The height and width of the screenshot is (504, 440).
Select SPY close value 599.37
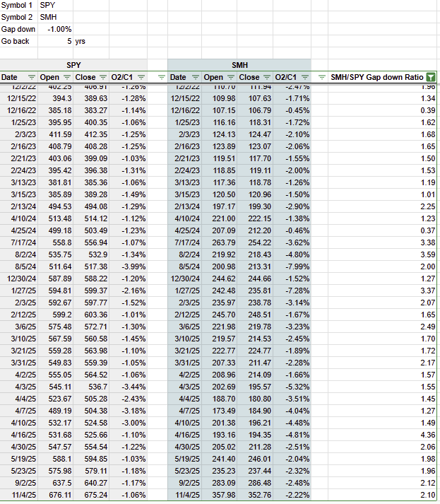click(x=91, y=291)
